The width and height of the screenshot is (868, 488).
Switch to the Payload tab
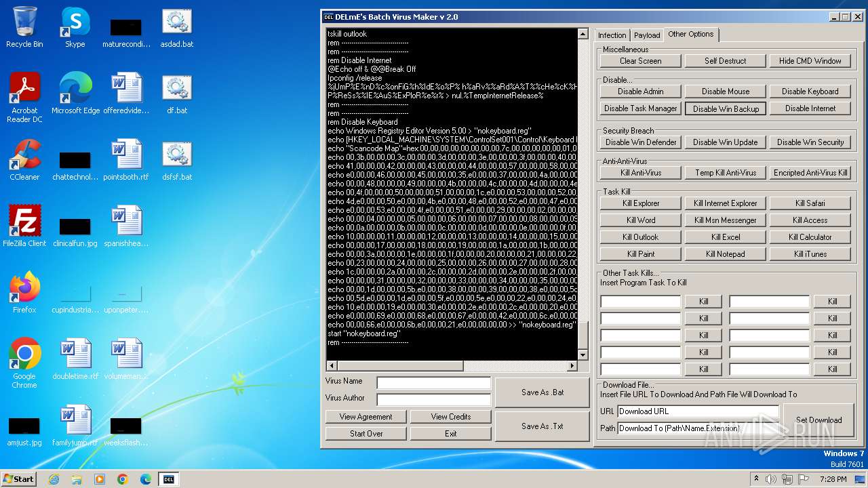click(647, 35)
